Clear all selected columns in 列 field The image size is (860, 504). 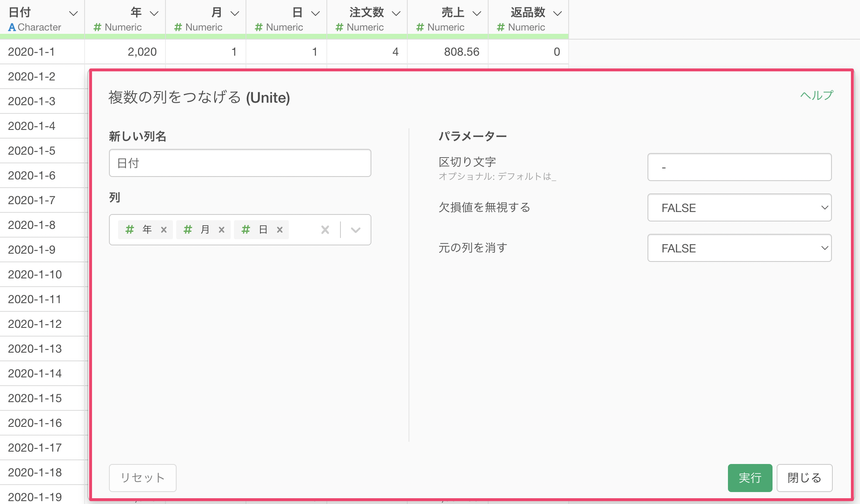[x=325, y=230]
